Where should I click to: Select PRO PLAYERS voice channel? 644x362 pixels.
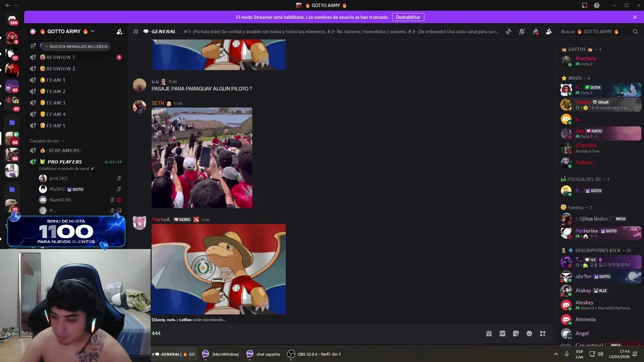pyautogui.click(x=75, y=162)
